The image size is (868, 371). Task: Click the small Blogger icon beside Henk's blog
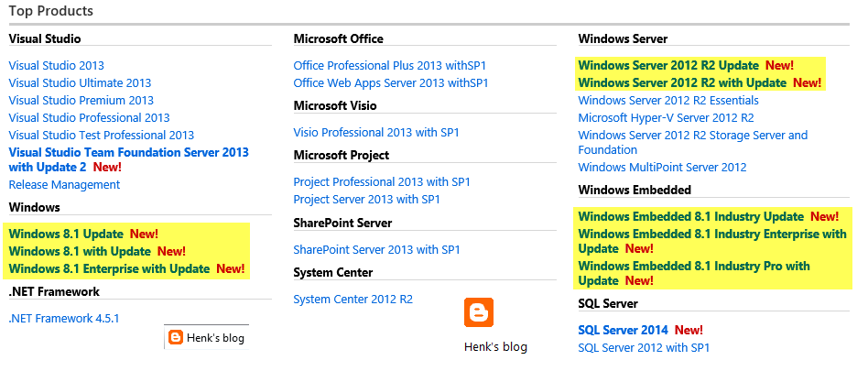pyautogui.click(x=176, y=338)
